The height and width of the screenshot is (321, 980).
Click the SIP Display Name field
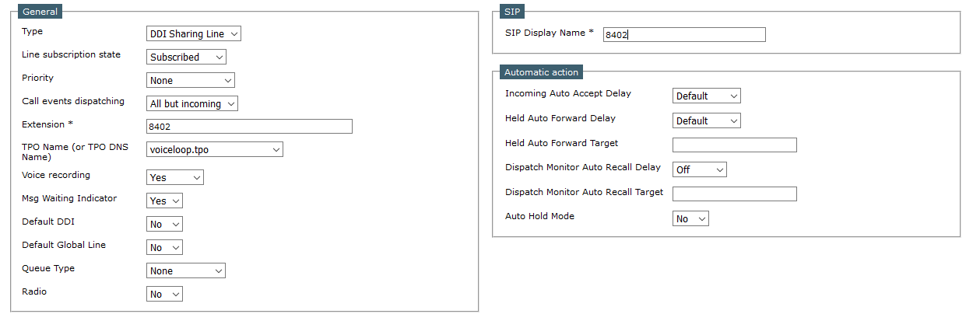coord(684,34)
